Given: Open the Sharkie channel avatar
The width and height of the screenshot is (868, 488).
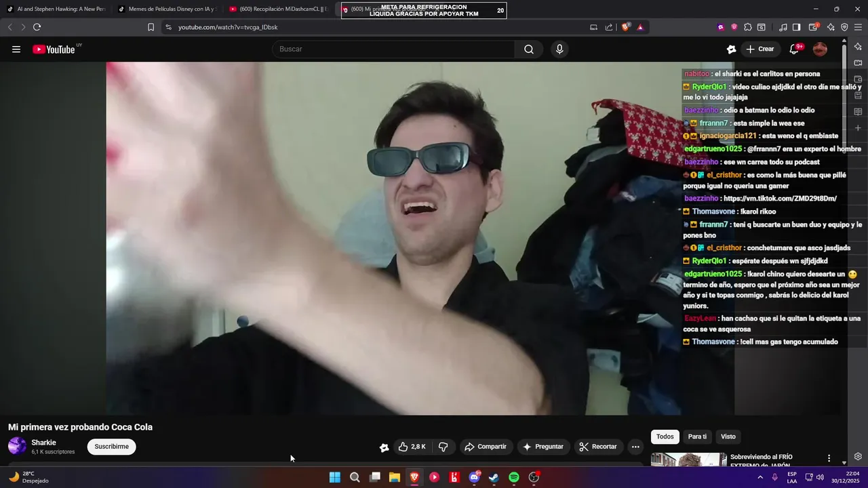Looking at the screenshot, I should [17, 446].
